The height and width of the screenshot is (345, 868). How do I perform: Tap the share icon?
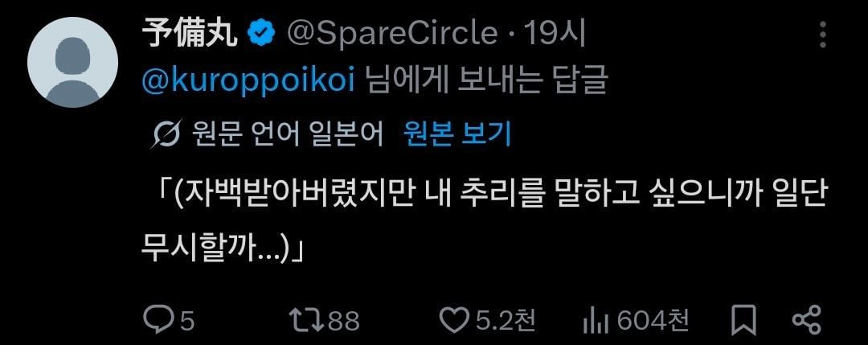pos(807,320)
